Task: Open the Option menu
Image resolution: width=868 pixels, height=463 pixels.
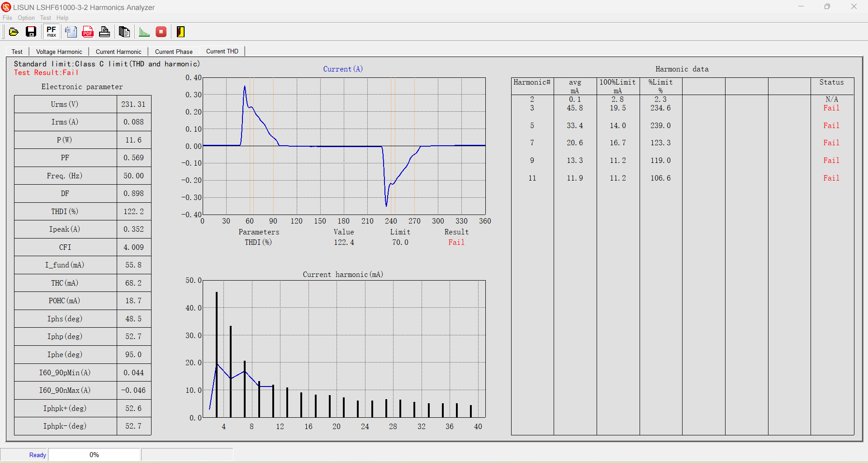Action: click(26, 18)
